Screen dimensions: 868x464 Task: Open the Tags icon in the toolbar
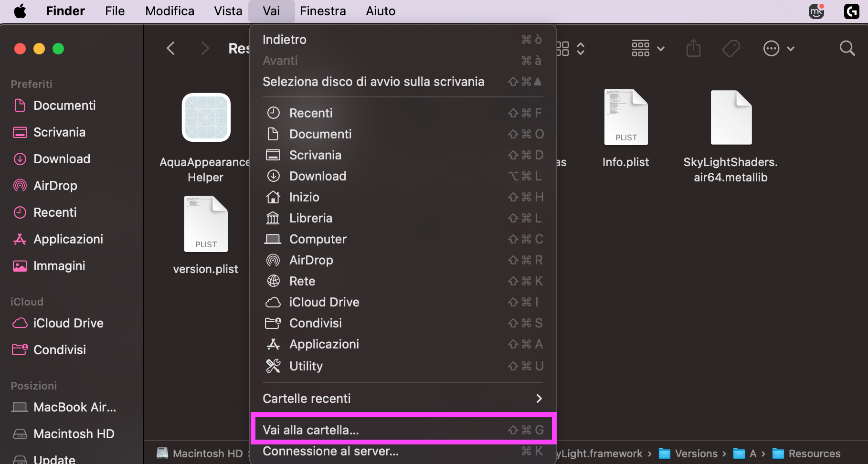[x=730, y=48]
